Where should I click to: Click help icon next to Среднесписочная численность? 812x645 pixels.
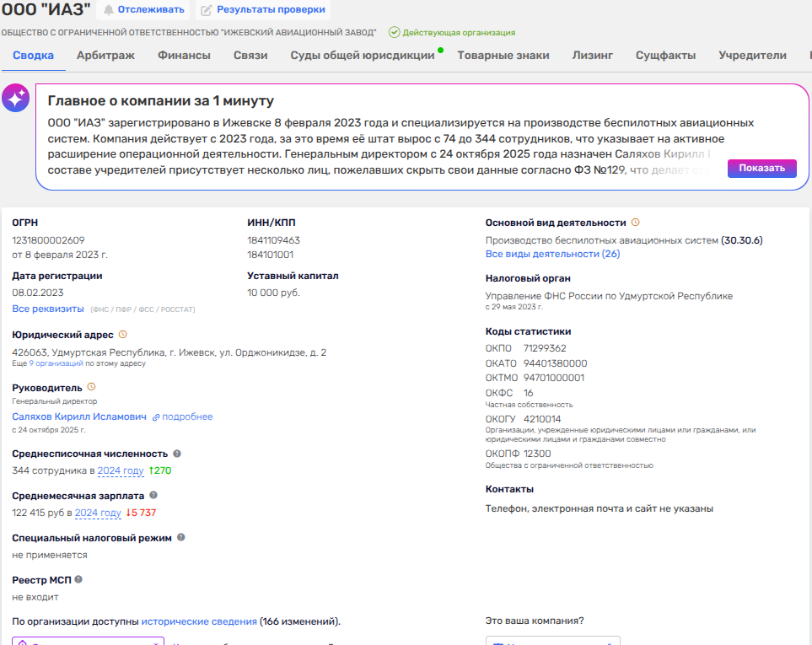[177, 454]
